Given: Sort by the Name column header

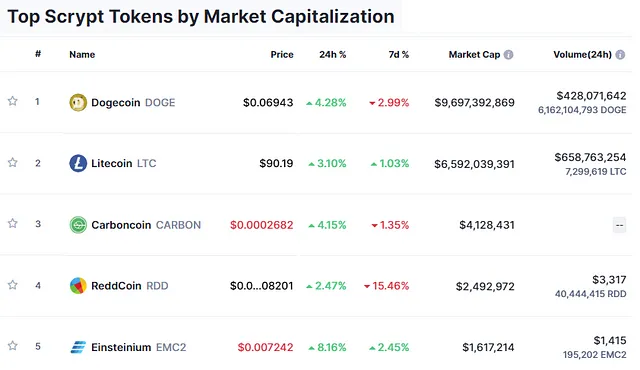Looking at the screenshot, I should coord(82,55).
